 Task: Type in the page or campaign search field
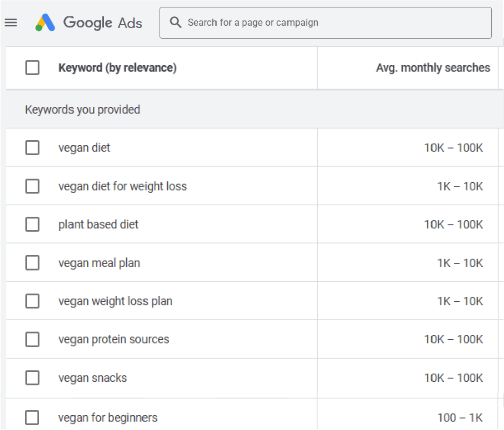(x=332, y=23)
